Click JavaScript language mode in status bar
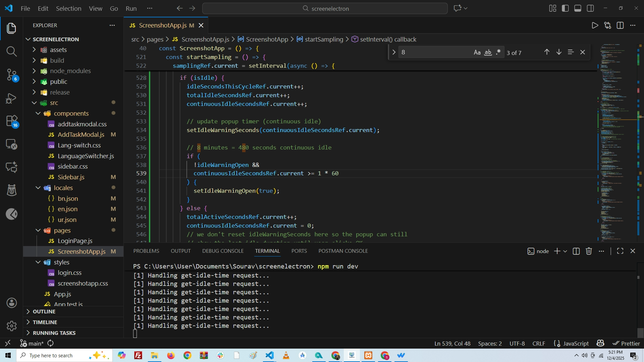644x362 pixels. 575,344
